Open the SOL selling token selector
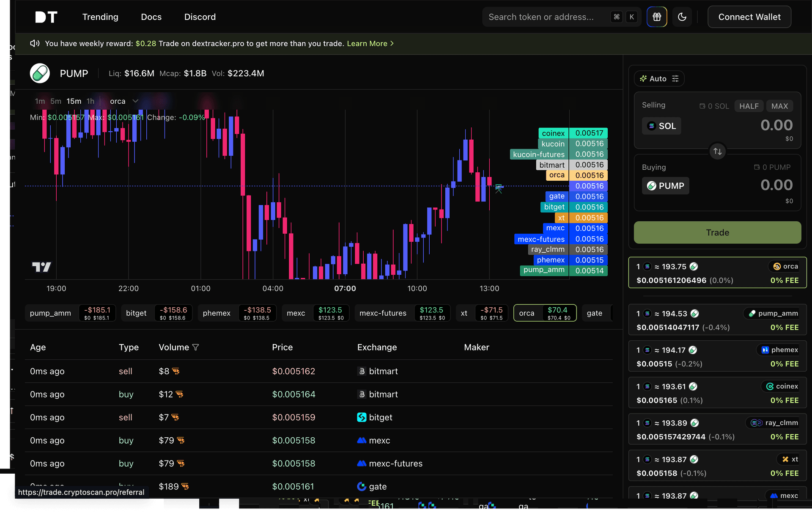Viewport: 812px width, 516px height. (661, 126)
